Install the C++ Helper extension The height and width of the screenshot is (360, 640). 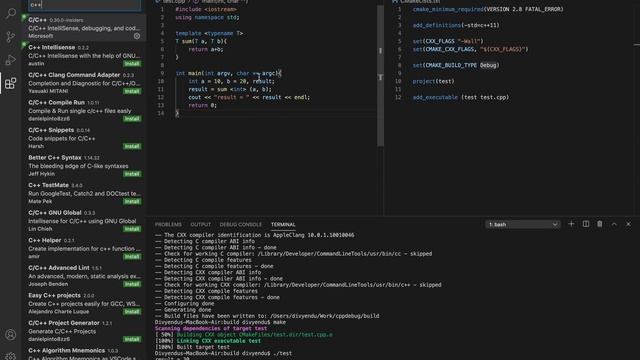[x=132, y=256]
